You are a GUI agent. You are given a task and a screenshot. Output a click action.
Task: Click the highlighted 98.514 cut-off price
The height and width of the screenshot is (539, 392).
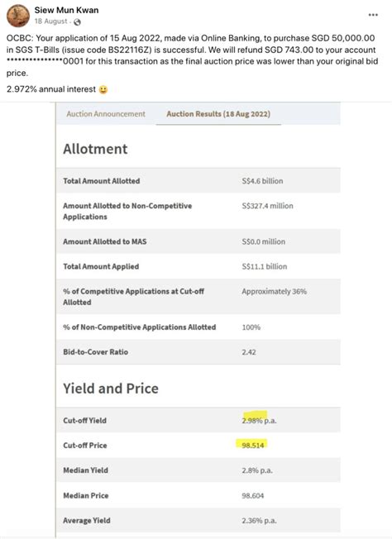[x=253, y=445]
